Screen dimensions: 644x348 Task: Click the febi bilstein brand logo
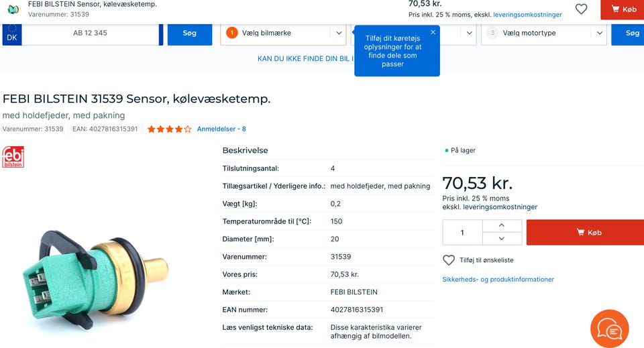(x=13, y=156)
